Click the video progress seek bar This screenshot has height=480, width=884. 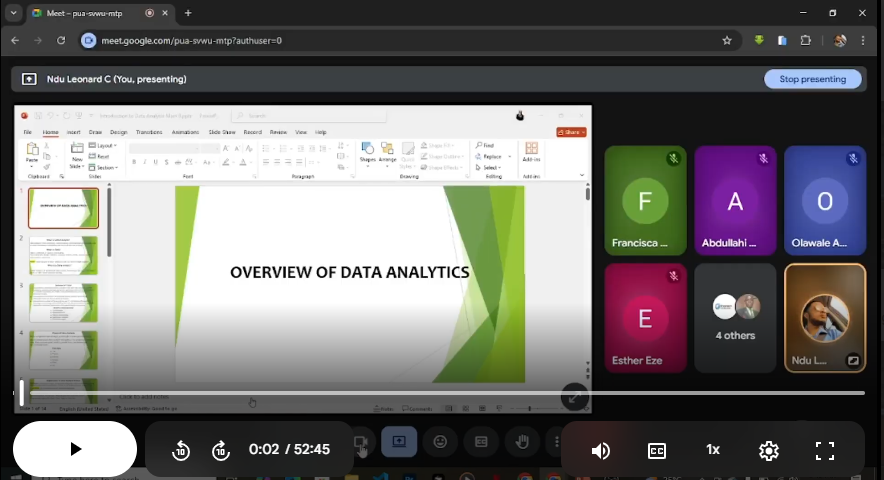(x=440, y=393)
